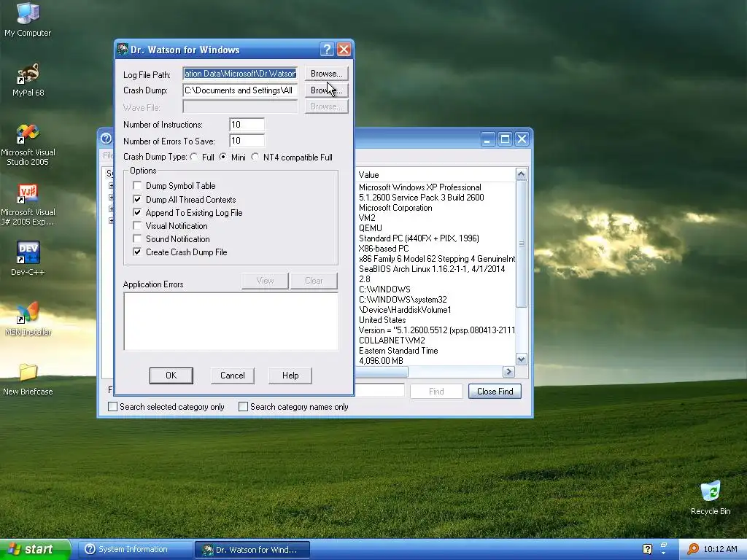Open the Start menu
Image resolution: width=747 pixels, height=560 pixels.
click(35, 549)
